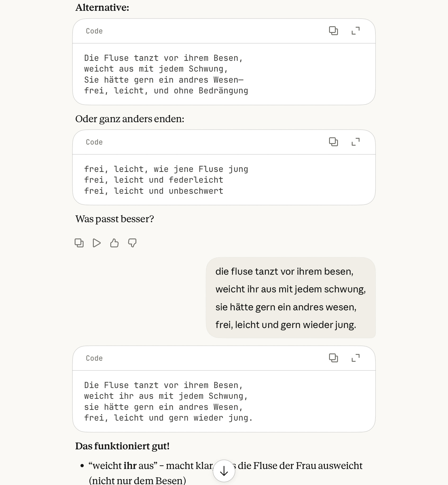Copy the whole assistant response
This screenshot has width=448, height=485.
pos(79,243)
